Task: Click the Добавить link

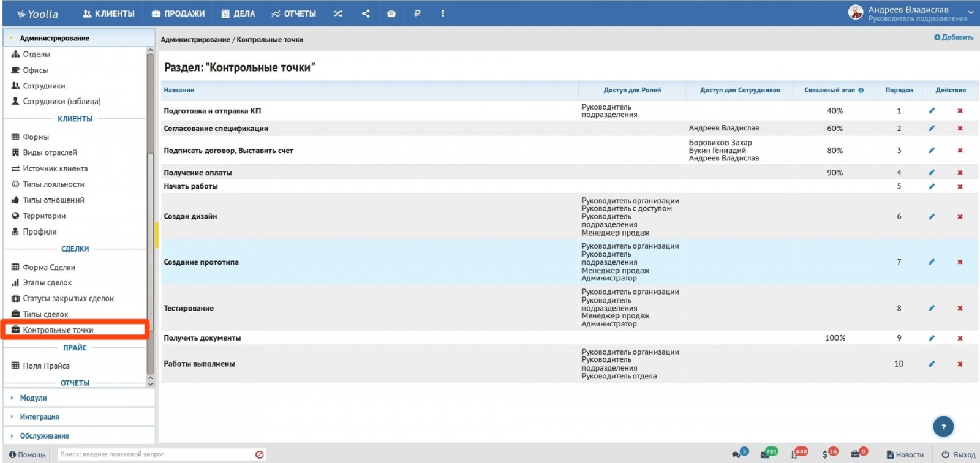Action: (954, 37)
